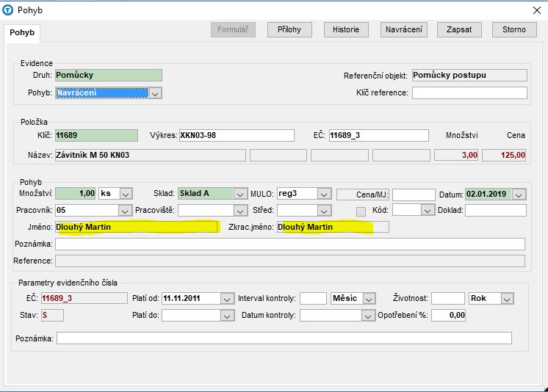Click the Množství field 1,00
The height and width of the screenshot is (392, 548).
click(75, 194)
